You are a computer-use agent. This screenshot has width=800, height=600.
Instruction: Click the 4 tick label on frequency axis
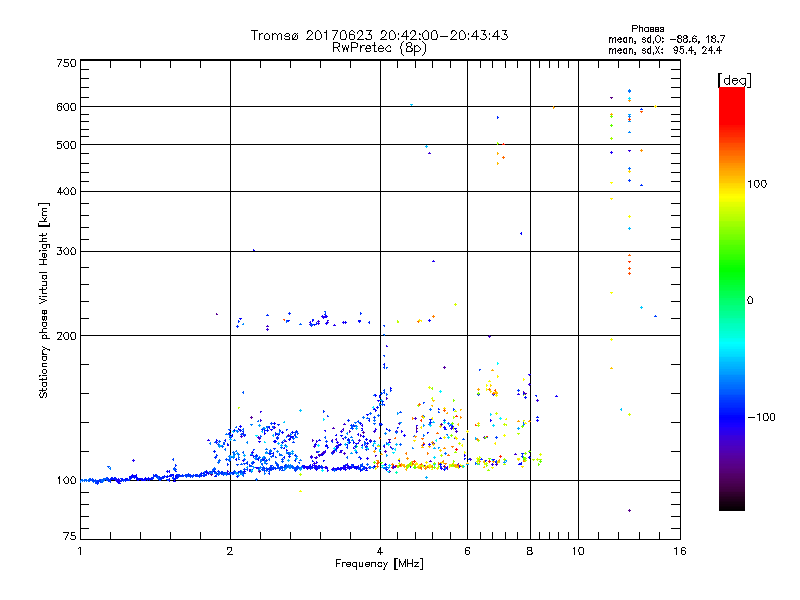(380, 551)
